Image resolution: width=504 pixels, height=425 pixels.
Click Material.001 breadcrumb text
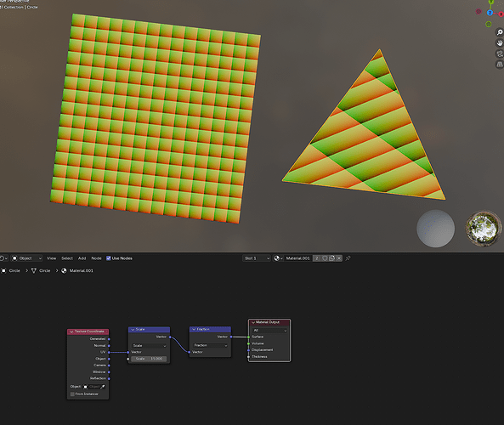coord(82,270)
